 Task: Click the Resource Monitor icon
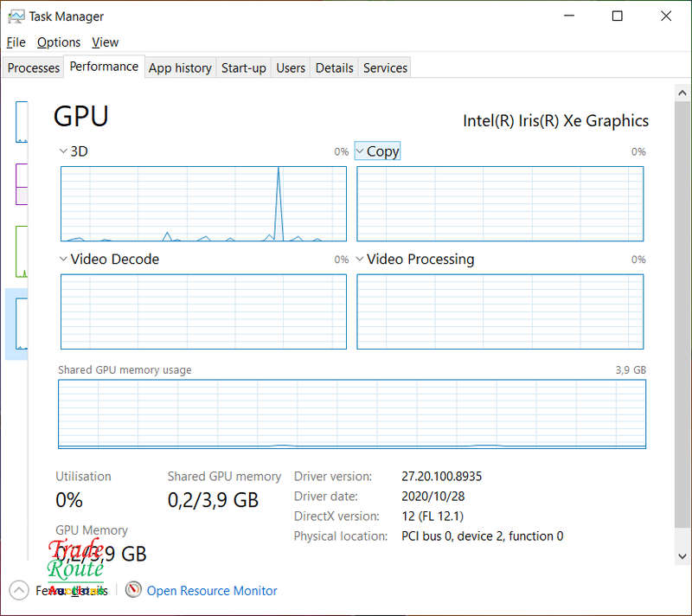click(x=133, y=589)
